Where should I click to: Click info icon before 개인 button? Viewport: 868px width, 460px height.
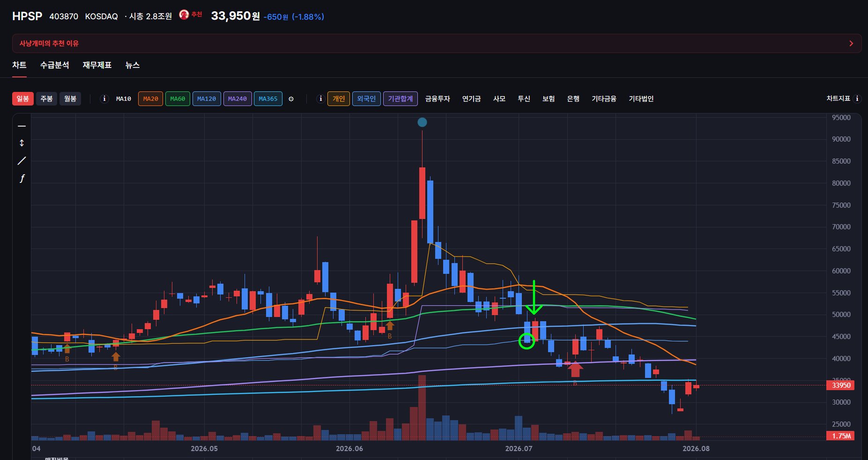[x=320, y=99]
